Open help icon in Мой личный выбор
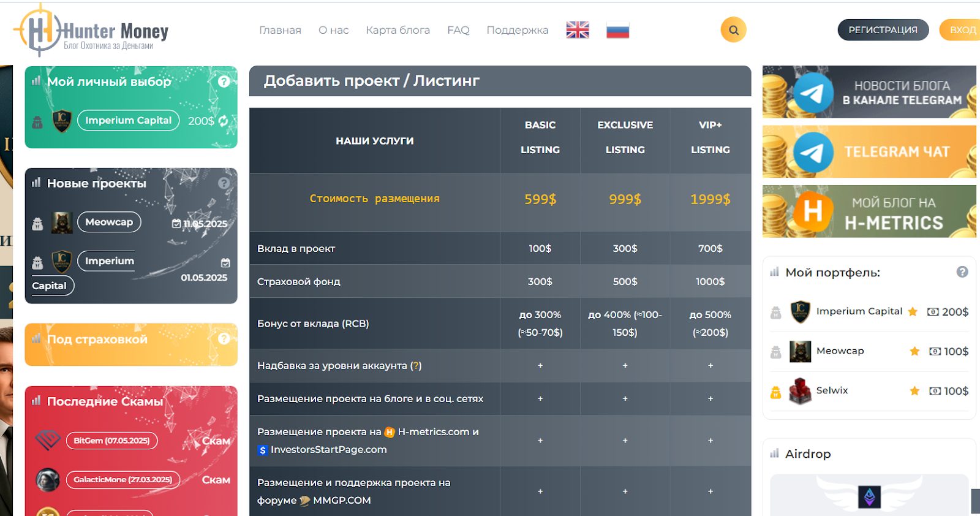 [224, 82]
